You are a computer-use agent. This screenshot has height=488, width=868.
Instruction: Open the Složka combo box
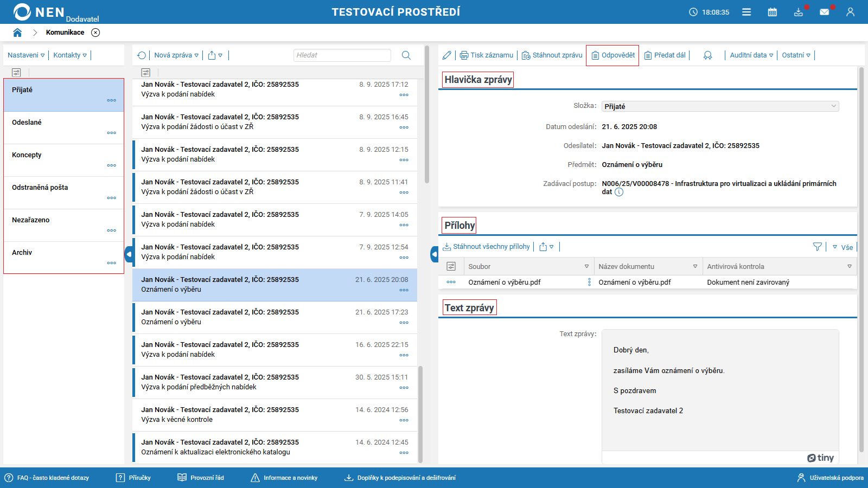tap(720, 106)
